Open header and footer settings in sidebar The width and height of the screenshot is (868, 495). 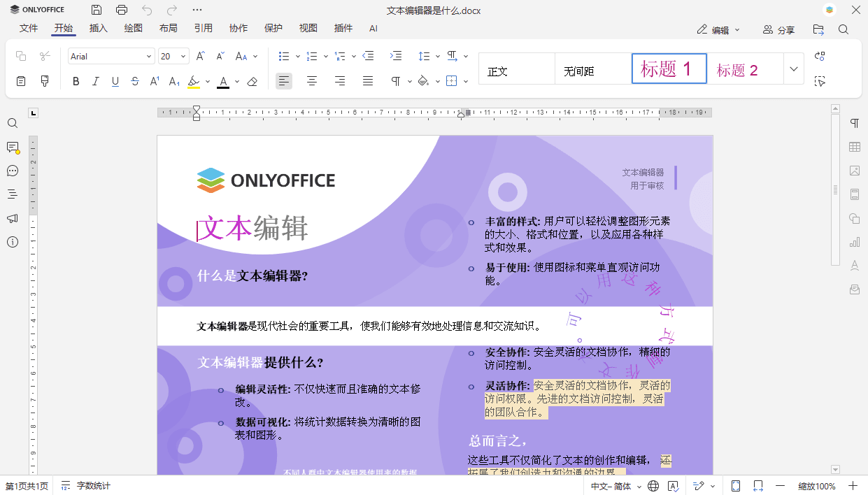[x=855, y=194]
